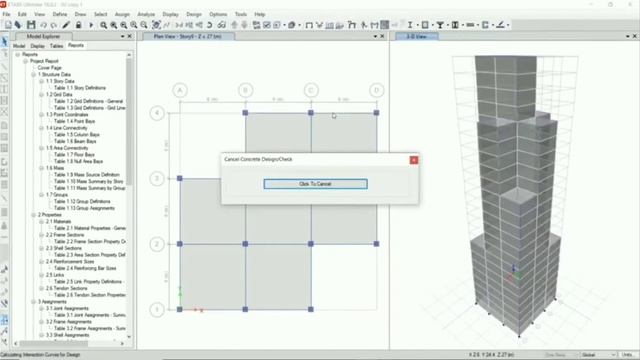Select the 3-D View tab
640x360 pixels.
pos(417,36)
